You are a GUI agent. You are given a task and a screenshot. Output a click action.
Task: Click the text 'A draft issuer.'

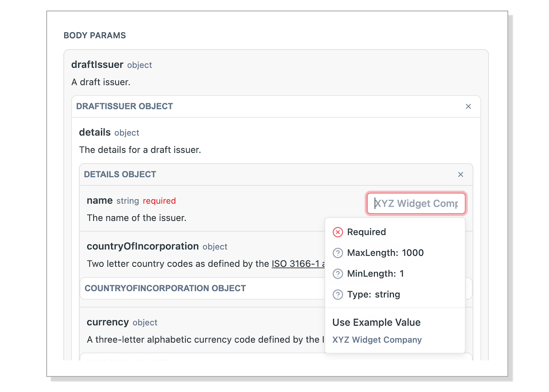(x=101, y=82)
